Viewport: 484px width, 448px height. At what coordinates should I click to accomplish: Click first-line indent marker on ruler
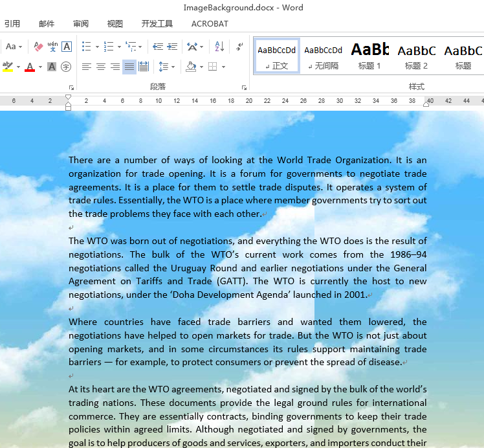pos(68,97)
